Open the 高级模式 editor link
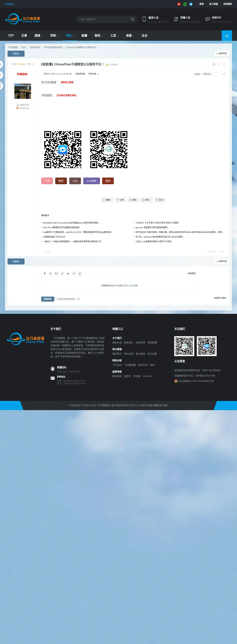 click(192, 274)
